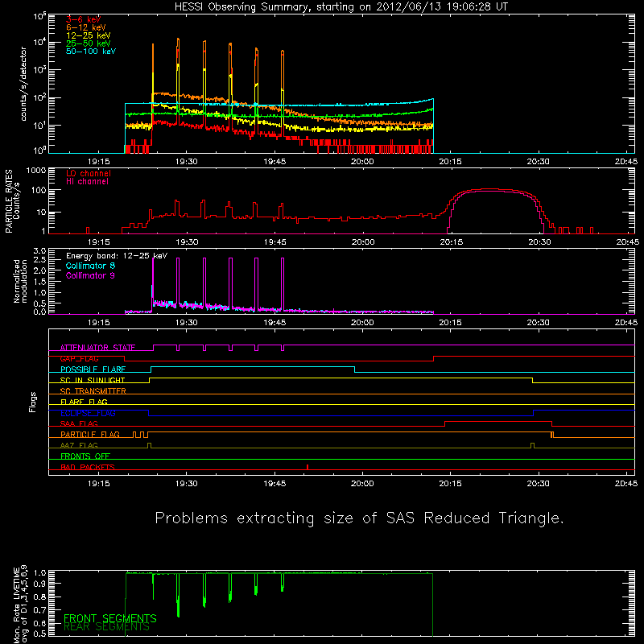The height and width of the screenshot is (644, 644).
Task: Click the SAS Reduced Triangle error message
Action: (359, 518)
